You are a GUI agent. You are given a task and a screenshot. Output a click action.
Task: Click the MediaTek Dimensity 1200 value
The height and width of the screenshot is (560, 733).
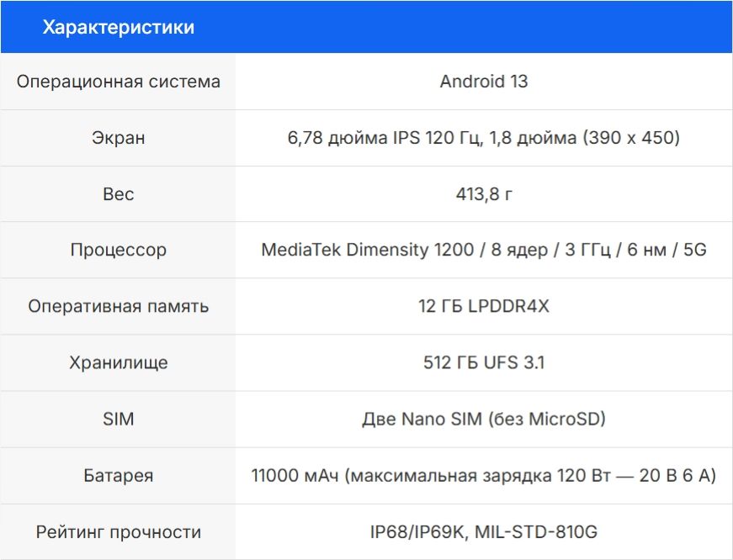[484, 251]
